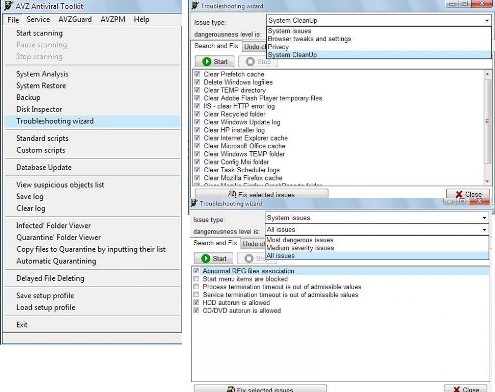Image resolution: width=495 pixels, height=392 pixels.
Task: Click the AVZ Antiviral Toolkit title bar icon
Action: coord(8,5)
